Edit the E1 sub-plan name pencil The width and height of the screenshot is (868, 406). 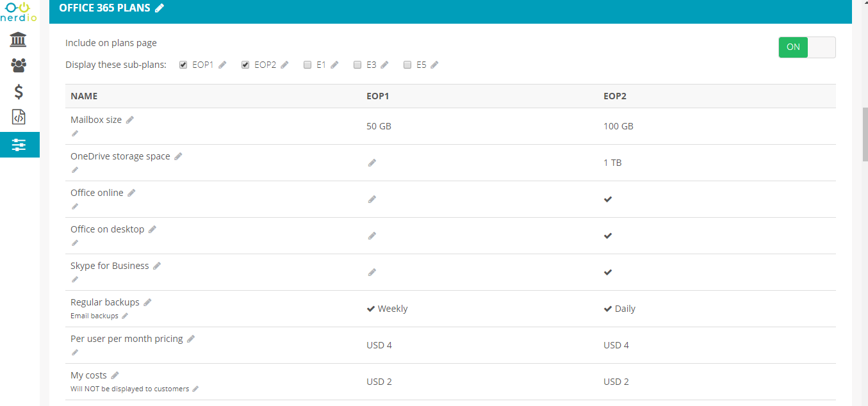point(334,65)
